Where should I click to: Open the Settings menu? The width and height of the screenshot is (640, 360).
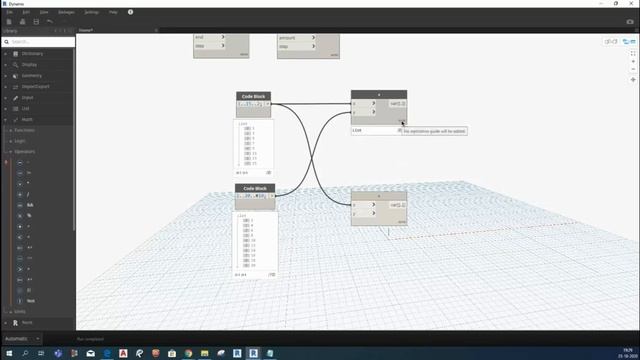click(x=91, y=12)
